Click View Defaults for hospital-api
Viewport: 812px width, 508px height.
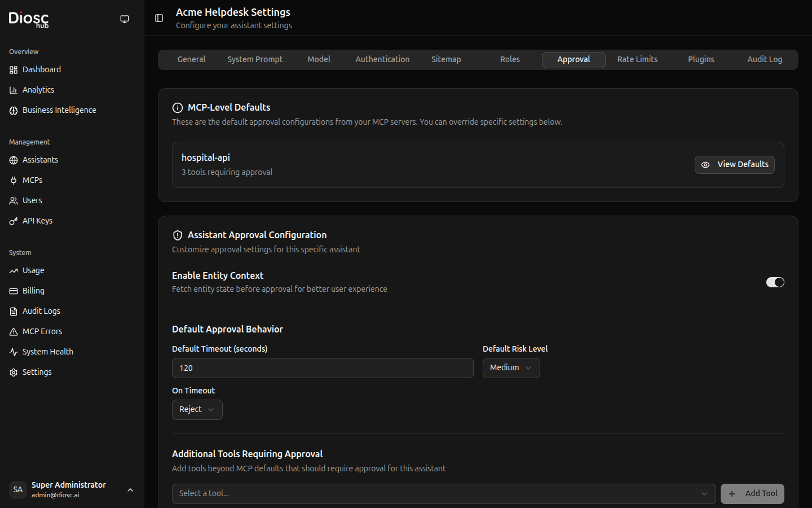734,165
